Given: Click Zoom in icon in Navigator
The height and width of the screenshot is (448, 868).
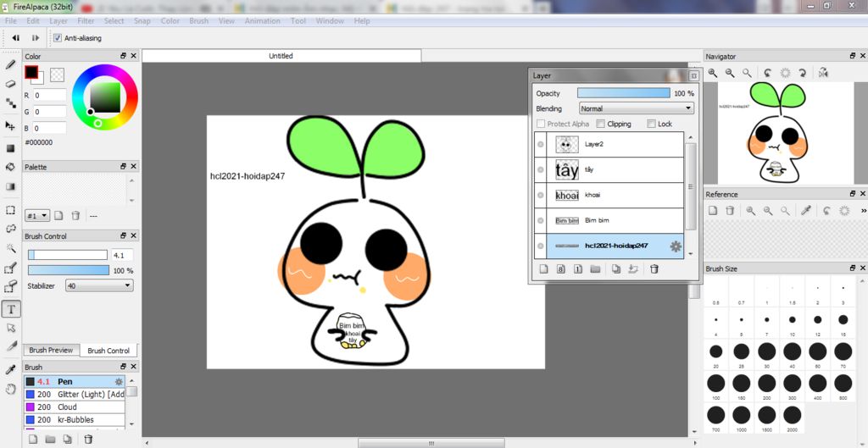Looking at the screenshot, I should (713, 73).
